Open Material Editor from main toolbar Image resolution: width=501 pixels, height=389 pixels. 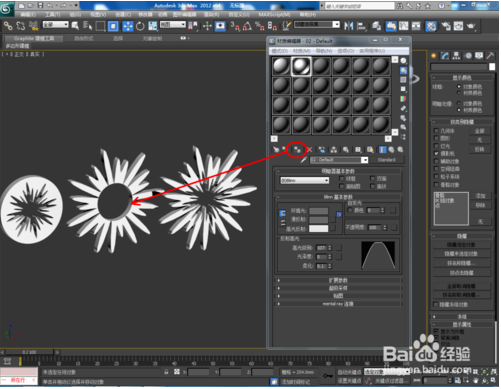431,26
